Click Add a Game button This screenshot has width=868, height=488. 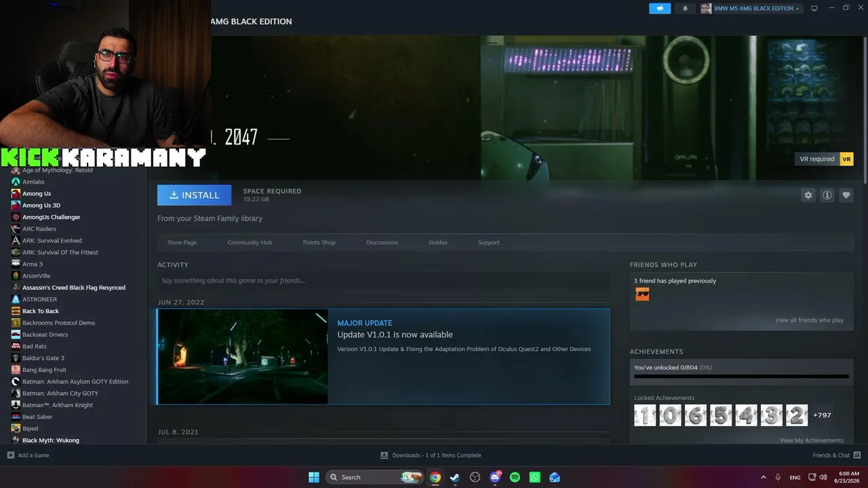[x=28, y=455]
